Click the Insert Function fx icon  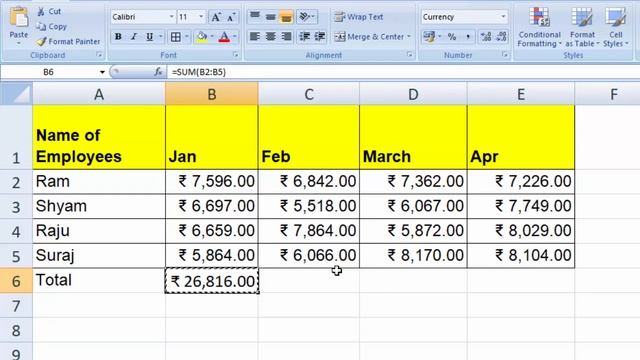[158, 72]
